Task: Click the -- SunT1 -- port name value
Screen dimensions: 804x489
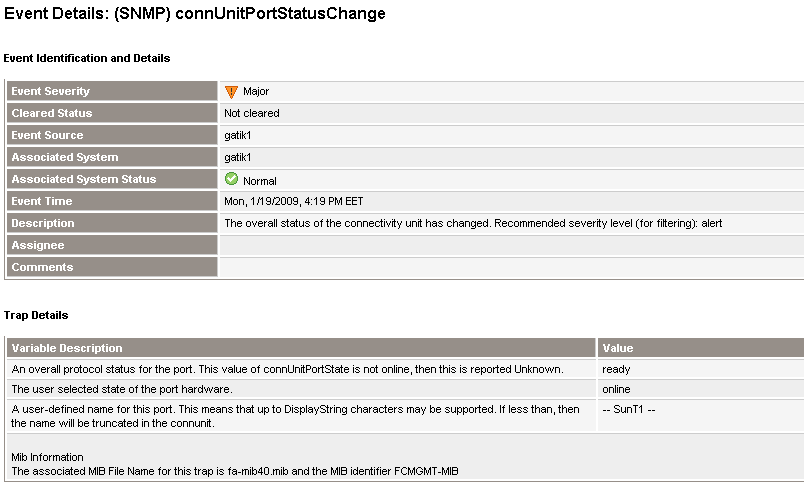Action: pyautogui.click(x=629, y=409)
